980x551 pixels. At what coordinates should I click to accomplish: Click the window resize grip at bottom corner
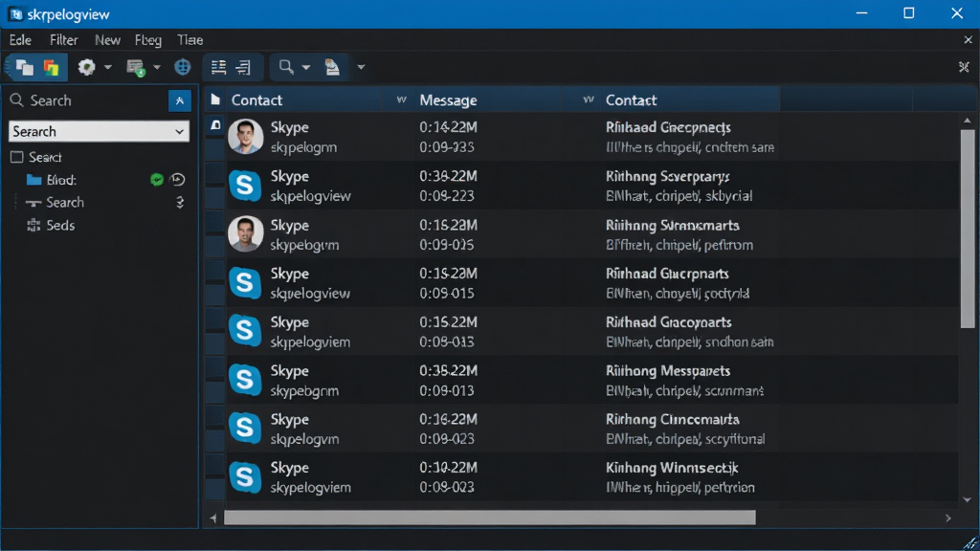click(x=970, y=542)
